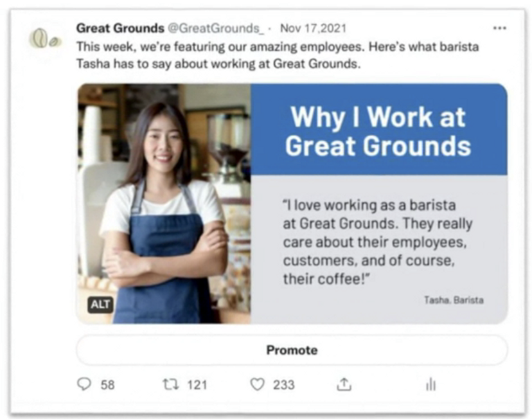Viewport: 532px width, 419px height.
Task: Click the 'Tasha, Barista' attribution text
Action: point(454,300)
